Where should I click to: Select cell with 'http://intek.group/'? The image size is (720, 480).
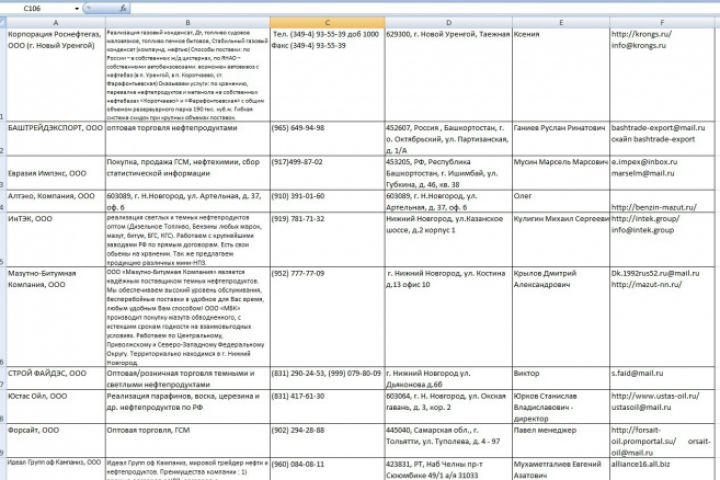662,239
